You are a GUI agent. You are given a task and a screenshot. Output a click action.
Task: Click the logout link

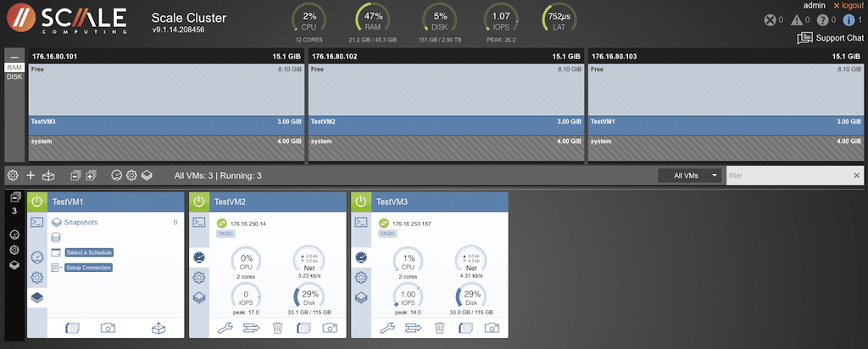[848, 5]
